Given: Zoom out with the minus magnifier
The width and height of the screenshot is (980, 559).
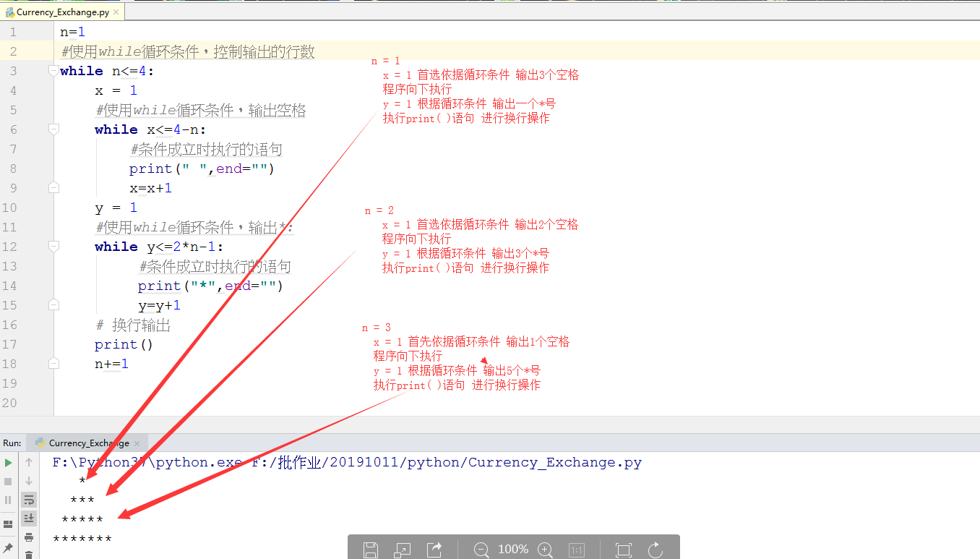Looking at the screenshot, I should [x=481, y=550].
